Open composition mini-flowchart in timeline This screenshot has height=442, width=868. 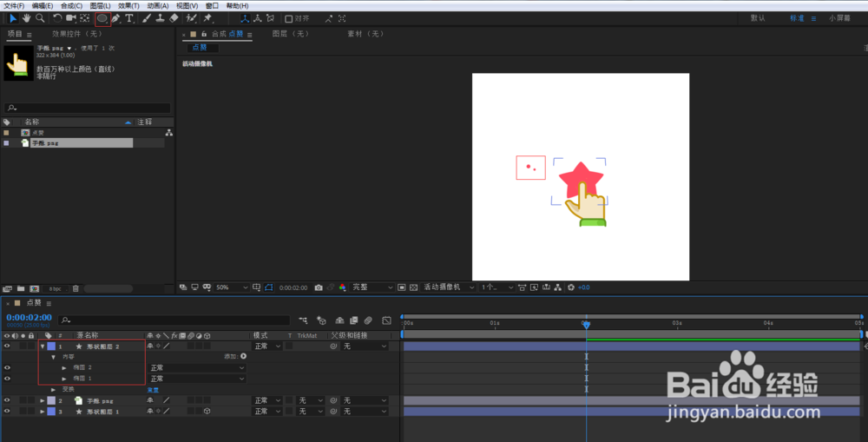pos(303,320)
